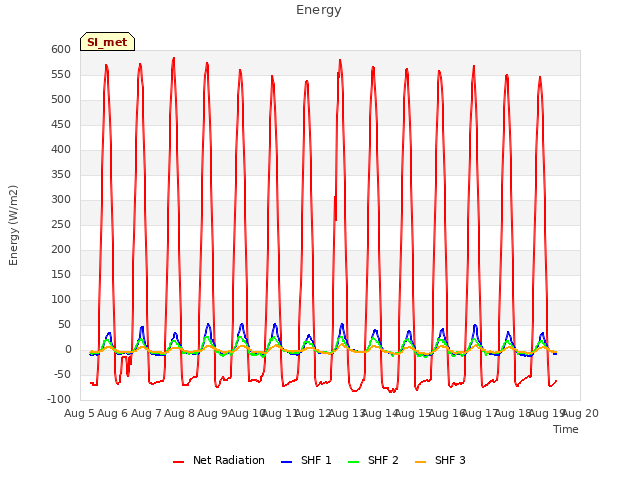Click the Aug 6 tick label
Viewport: 640px width, 480px height.
[113, 413]
